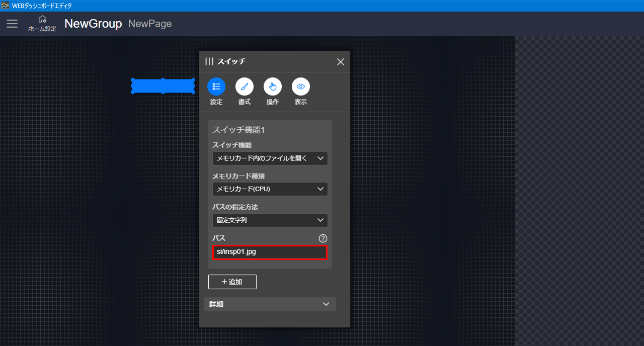Image resolution: width=644 pixels, height=346 pixels.
Task: Open the スイッチ機能 dropdown
Action: click(270, 158)
